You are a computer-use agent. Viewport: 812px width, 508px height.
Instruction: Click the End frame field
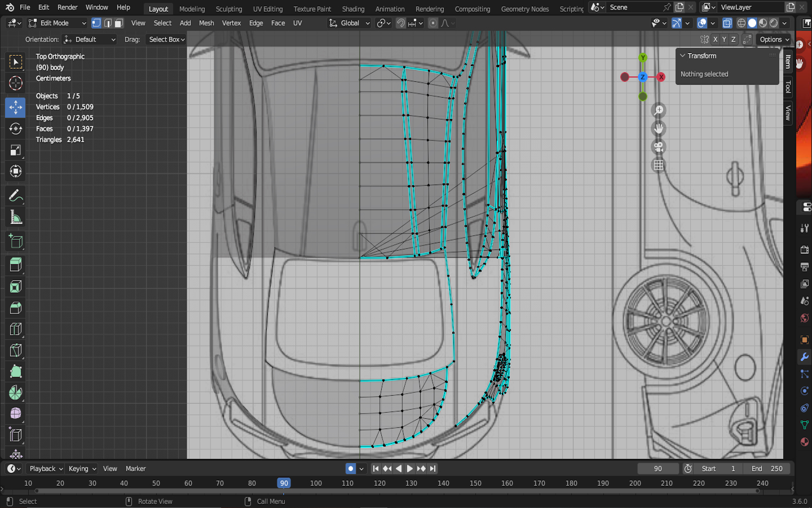(x=767, y=468)
